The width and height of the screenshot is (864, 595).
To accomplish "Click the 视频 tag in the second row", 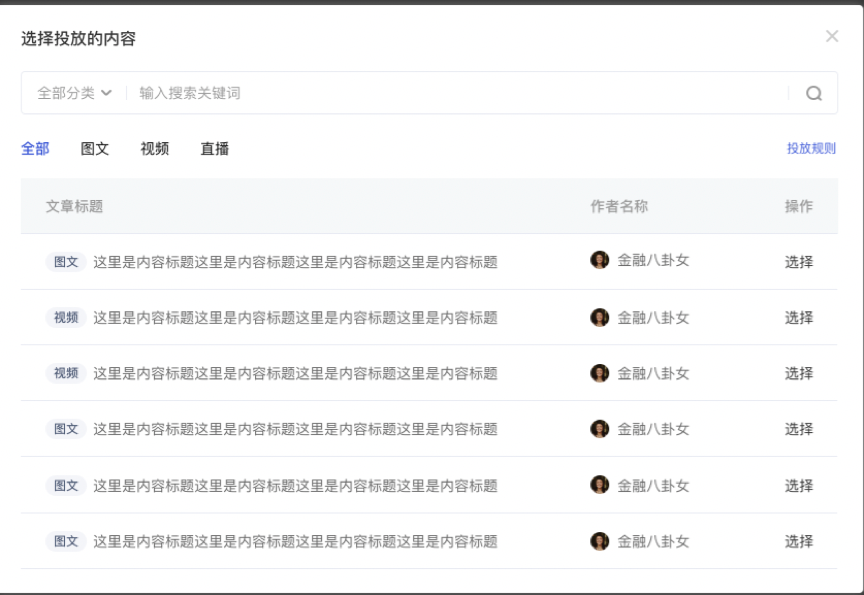I will point(66,317).
